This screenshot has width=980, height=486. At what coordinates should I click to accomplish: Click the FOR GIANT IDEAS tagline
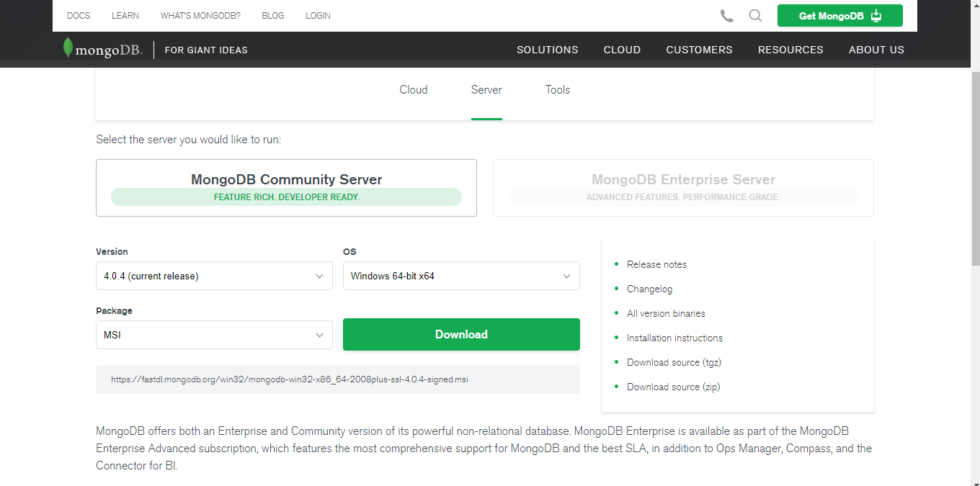[x=206, y=50]
